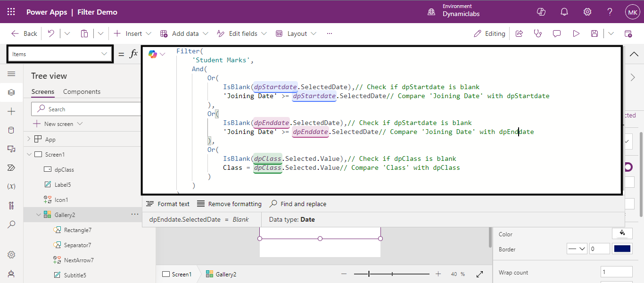Collapse the Gallery2 tree node
The image size is (644, 283).
39,215
